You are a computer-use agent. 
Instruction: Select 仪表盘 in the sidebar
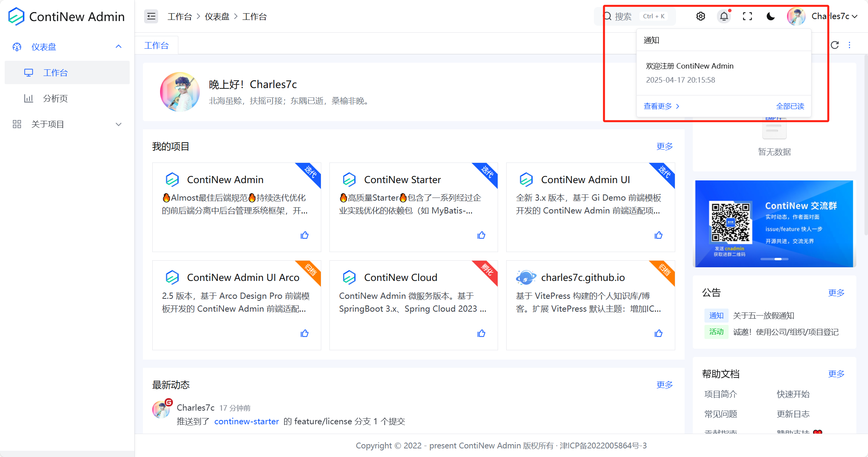tap(67, 47)
